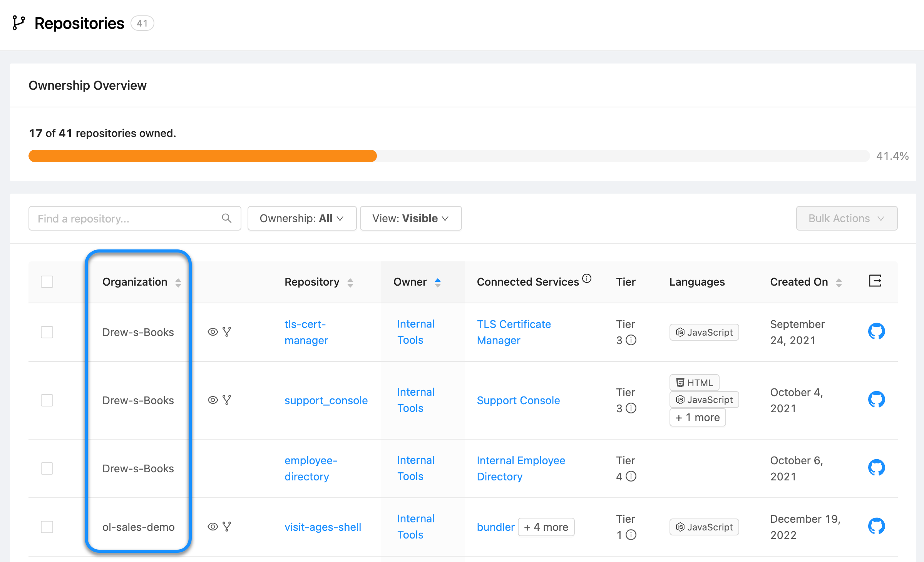Open the Bulk Actions dropdown
The height and width of the screenshot is (562, 924).
tap(846, 218)
